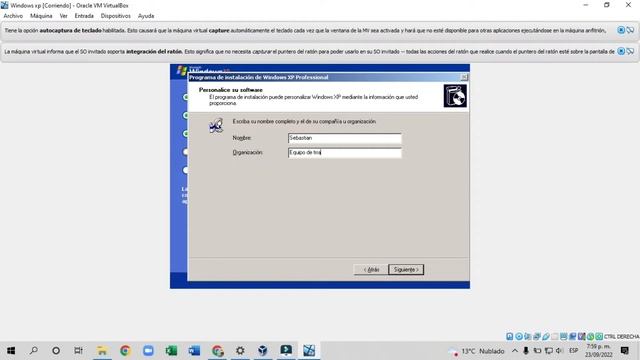Click the mouse integration status icon
Screen dimensions: 640x360
click(x=590, y=336)
